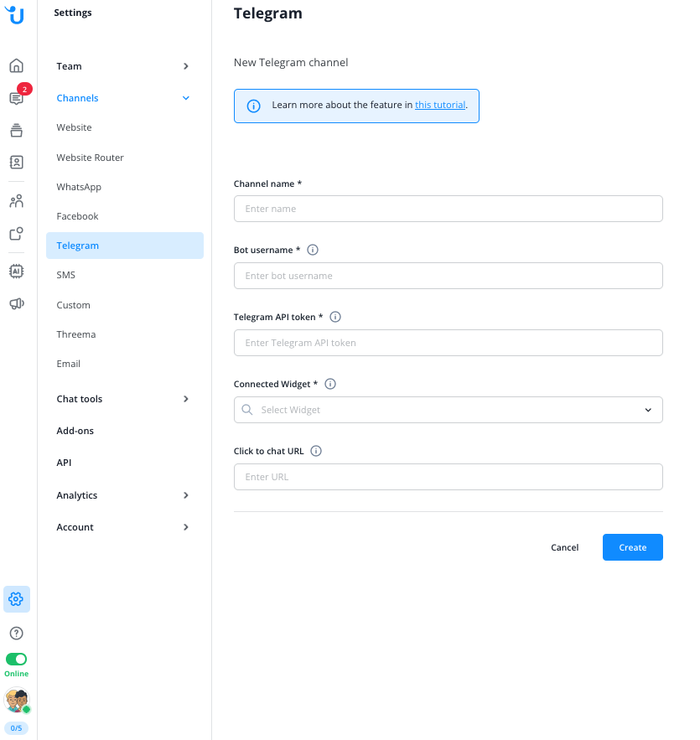Click the Settings header text
Viewport: 700px width, 740px height.
tap(73, 13)
